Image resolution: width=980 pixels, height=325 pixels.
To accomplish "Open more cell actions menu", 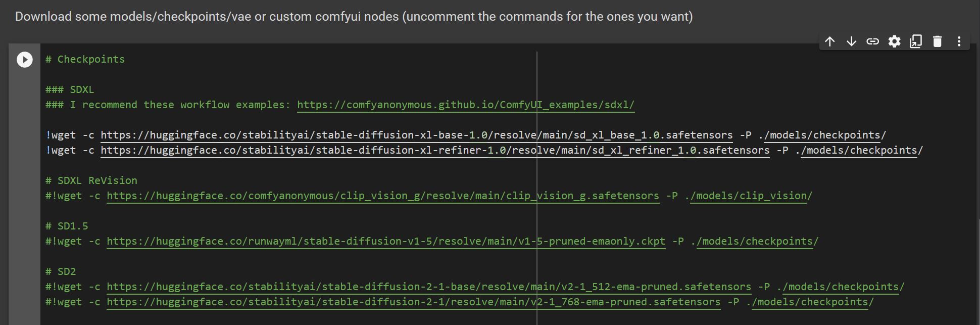I will [959, 41].
